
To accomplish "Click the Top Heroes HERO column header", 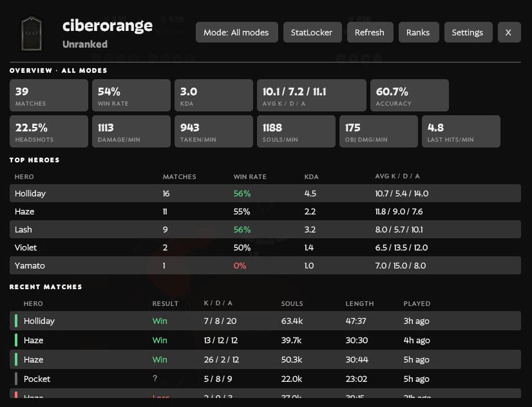I will [24, 176].
